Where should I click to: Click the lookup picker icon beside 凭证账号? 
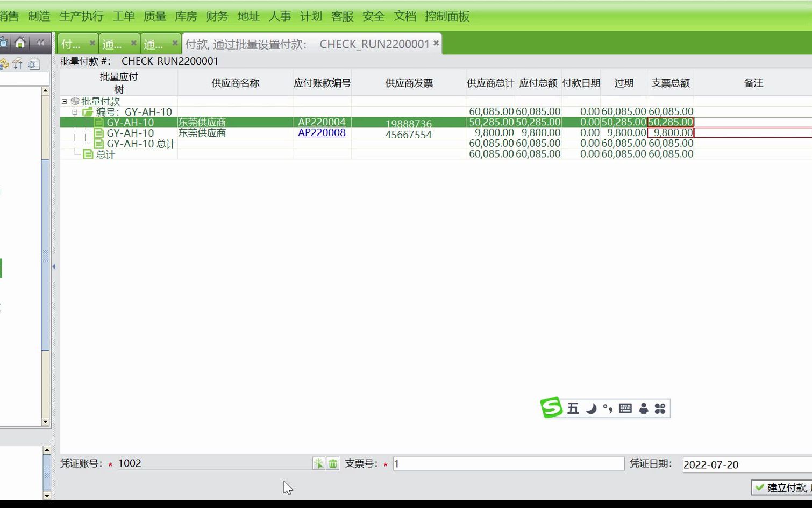click(319, 463)
